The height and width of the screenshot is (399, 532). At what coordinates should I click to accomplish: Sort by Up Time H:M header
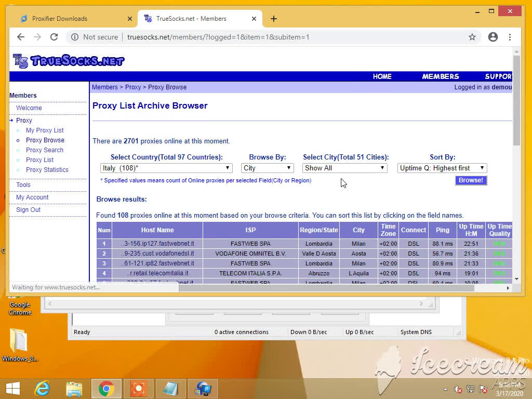471,230
